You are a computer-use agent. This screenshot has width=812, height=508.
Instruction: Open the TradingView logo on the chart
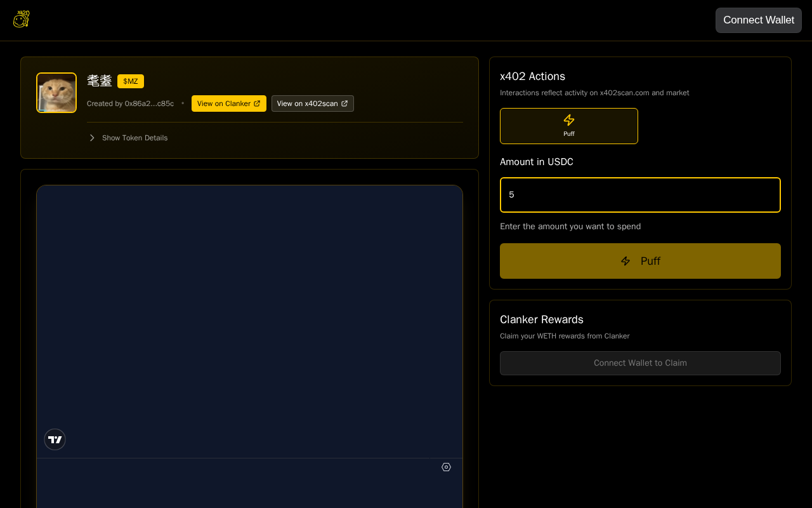coord(55,439)
